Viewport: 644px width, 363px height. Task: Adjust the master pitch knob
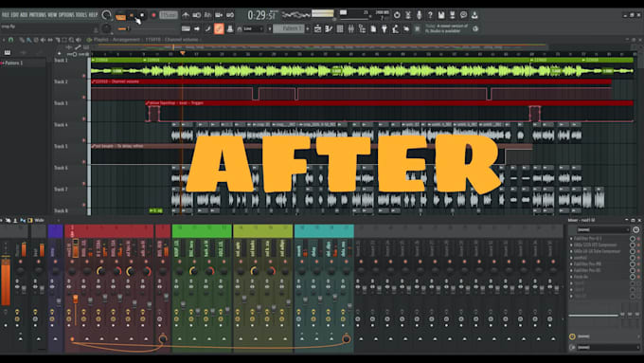point(106,28)
